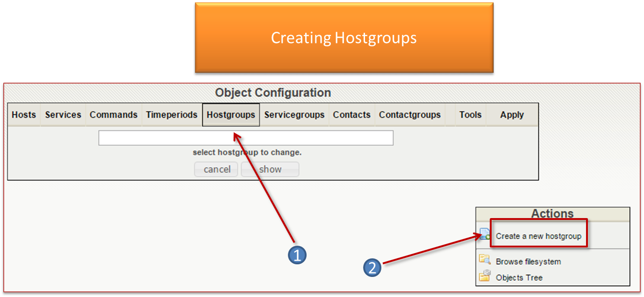Go to the Hostgroups tab

[231, 115]
